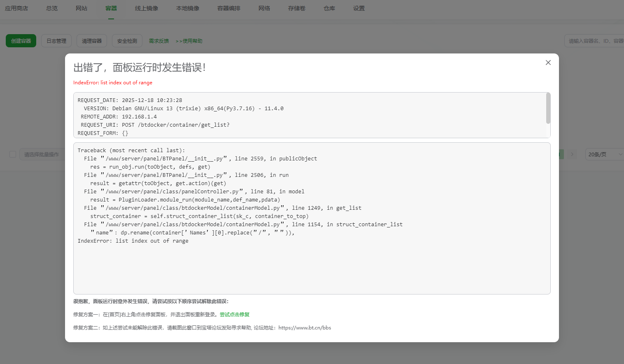Open the 应用商店 tab
Screen dimensions: 624x364
[16, 8]
